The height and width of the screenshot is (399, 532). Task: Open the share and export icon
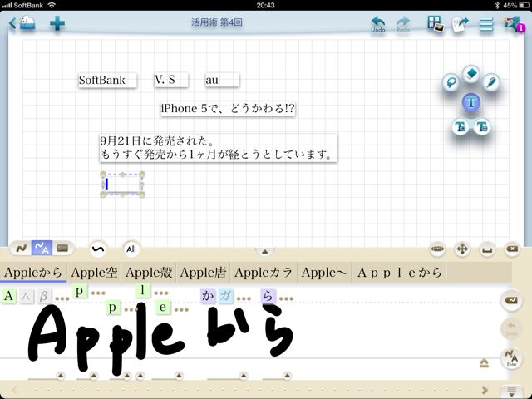pos(460,24)
